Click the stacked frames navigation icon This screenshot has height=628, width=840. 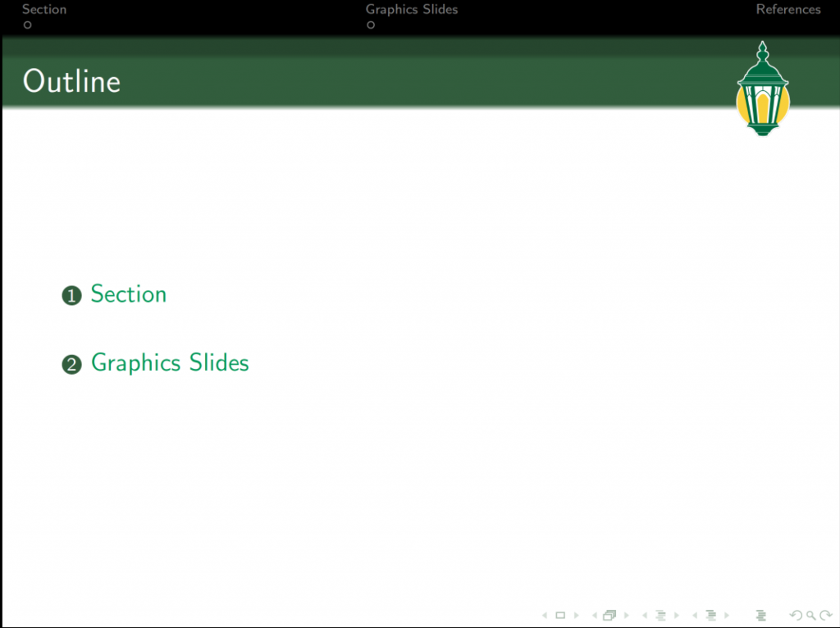tap(609, 615)
